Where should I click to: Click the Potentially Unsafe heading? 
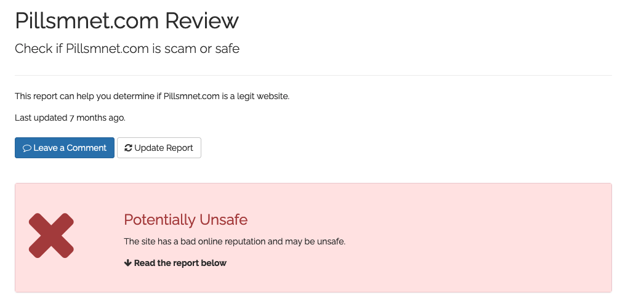[186, 220]
